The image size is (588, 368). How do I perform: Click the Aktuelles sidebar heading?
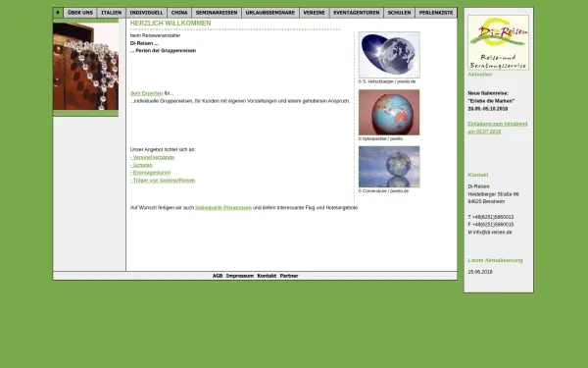tap(479, 75)
